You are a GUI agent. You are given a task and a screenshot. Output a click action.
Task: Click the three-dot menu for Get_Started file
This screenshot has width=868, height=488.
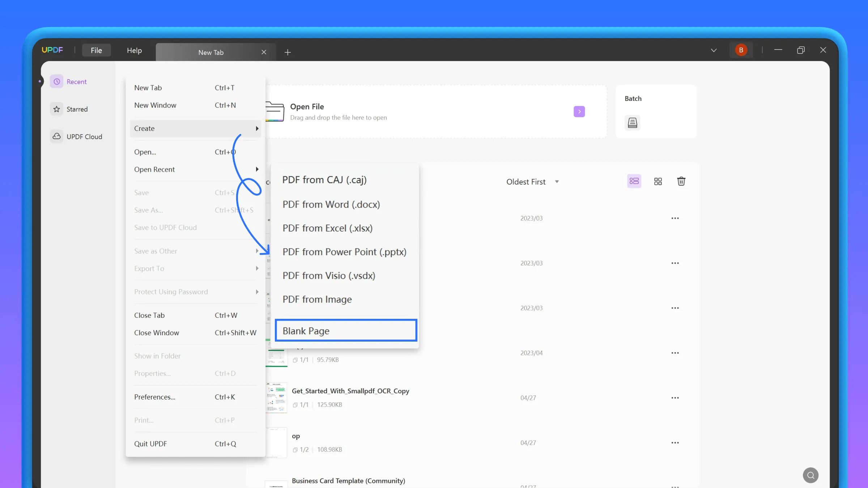[675, 398]
